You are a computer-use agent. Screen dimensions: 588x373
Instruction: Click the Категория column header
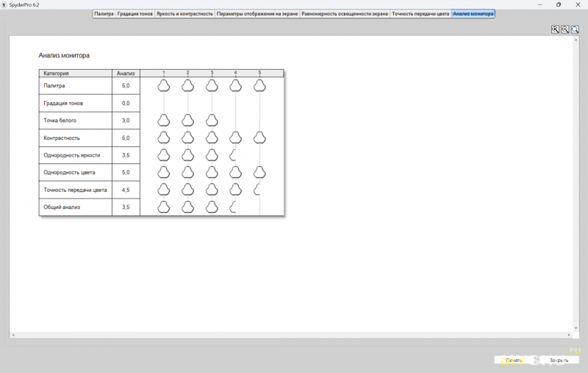(x=75, y=74)
